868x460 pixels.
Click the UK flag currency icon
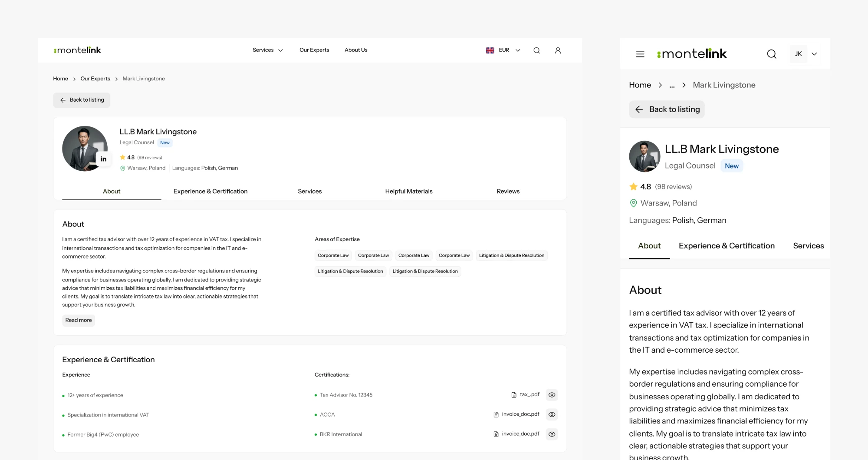490,50
